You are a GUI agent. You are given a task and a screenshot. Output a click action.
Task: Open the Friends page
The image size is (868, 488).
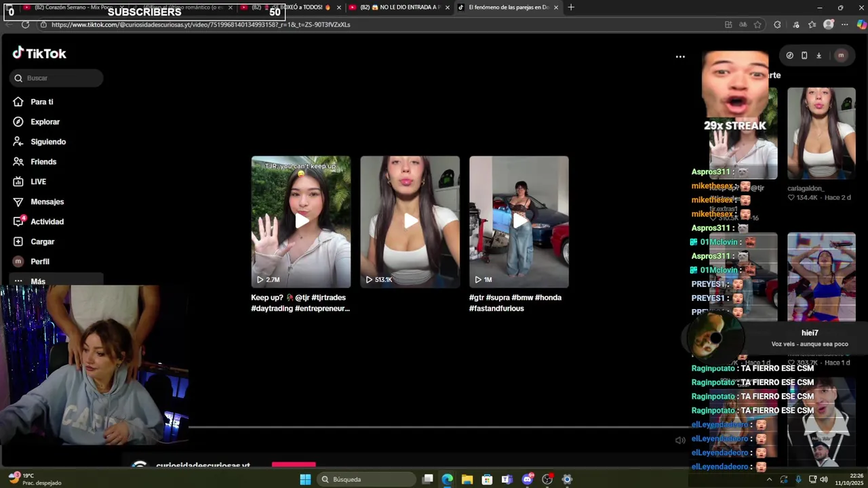click(x=34, y=162)
